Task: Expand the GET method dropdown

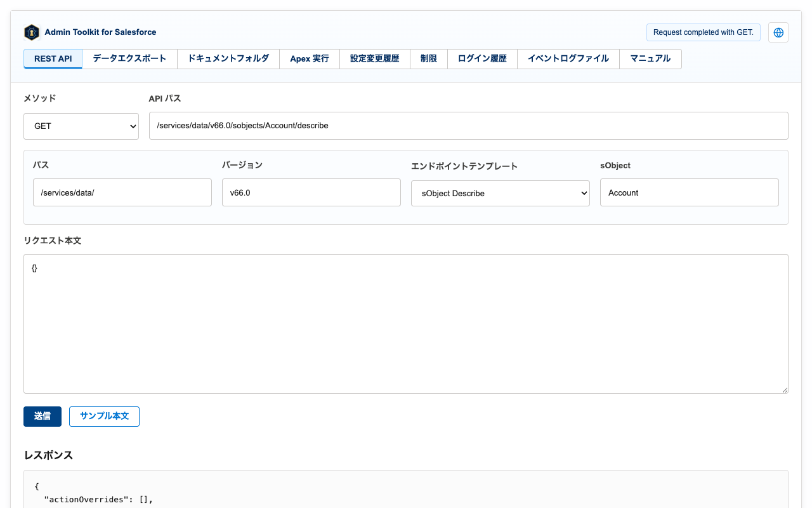Action: coord(81,126)
